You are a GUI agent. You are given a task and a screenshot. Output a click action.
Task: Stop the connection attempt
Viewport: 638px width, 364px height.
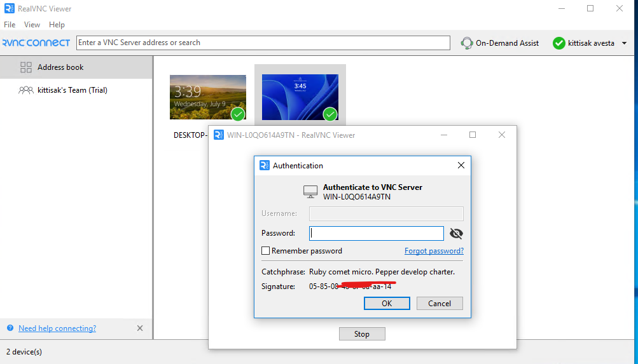point(362,334)
